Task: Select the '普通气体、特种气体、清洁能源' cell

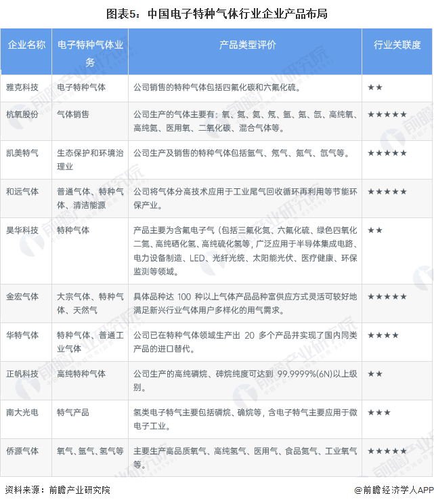Action: coord(90,198)
